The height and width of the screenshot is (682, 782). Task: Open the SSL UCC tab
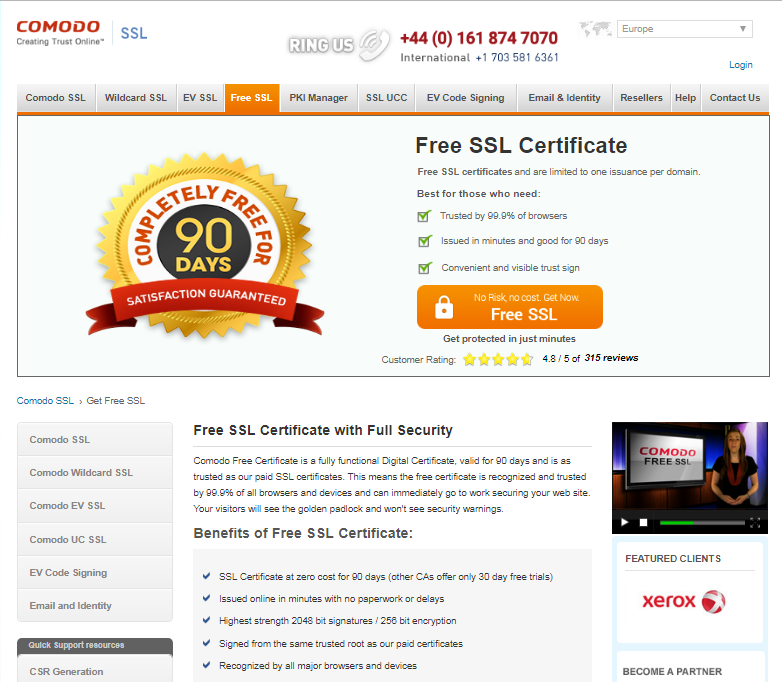point(387,98)
